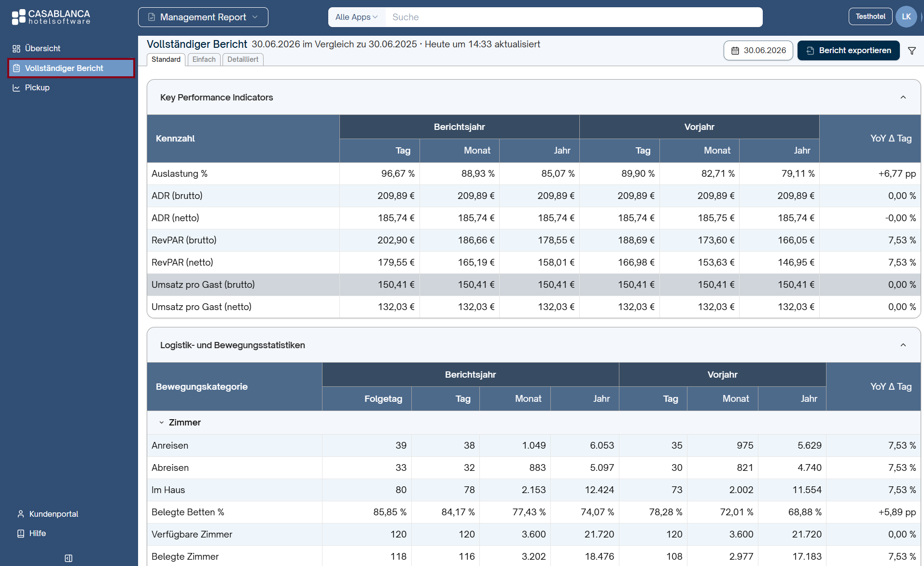Select the Belegte Zimmer row label
Image resolution: width=924 pixels, height=566 pixels.
[185, 556]
